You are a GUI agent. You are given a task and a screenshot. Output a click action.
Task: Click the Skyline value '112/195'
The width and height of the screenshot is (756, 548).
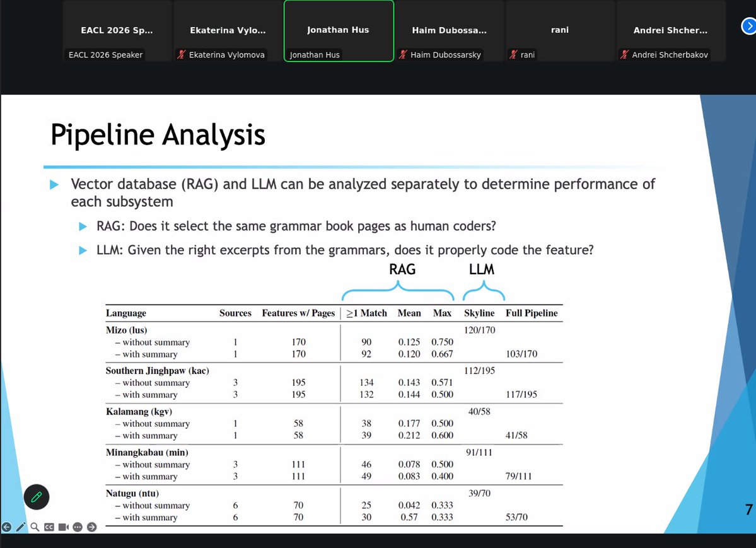coord(479,370)
